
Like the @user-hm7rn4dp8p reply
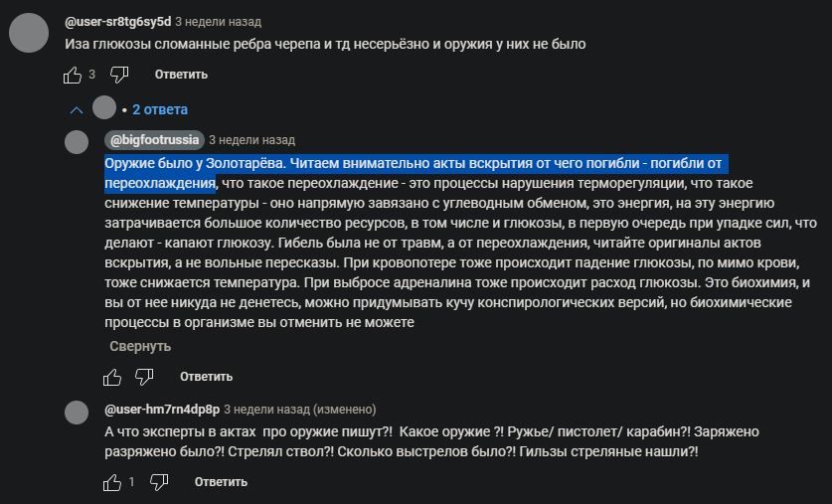tap(112, 482)
